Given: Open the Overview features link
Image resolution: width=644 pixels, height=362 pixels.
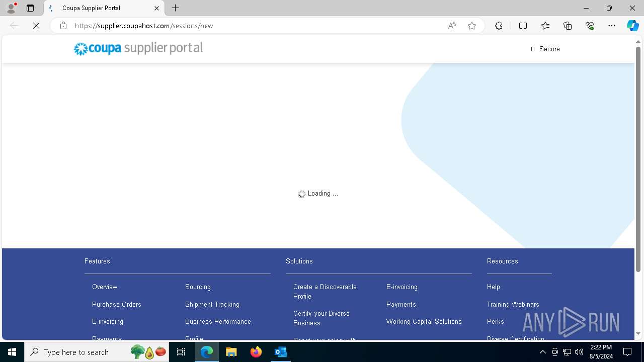Looking at the screenshot, I should click(x=105, y=287).
